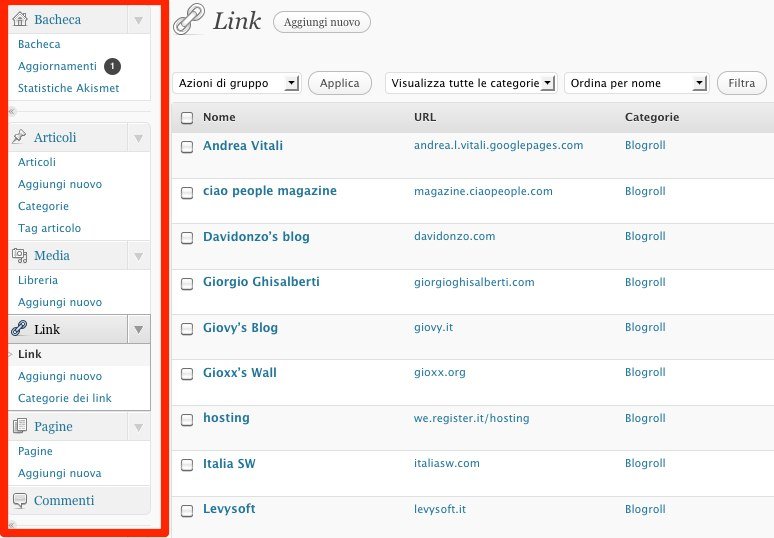
Task: Check the box for Andrea Vitali
Action: 187,147
